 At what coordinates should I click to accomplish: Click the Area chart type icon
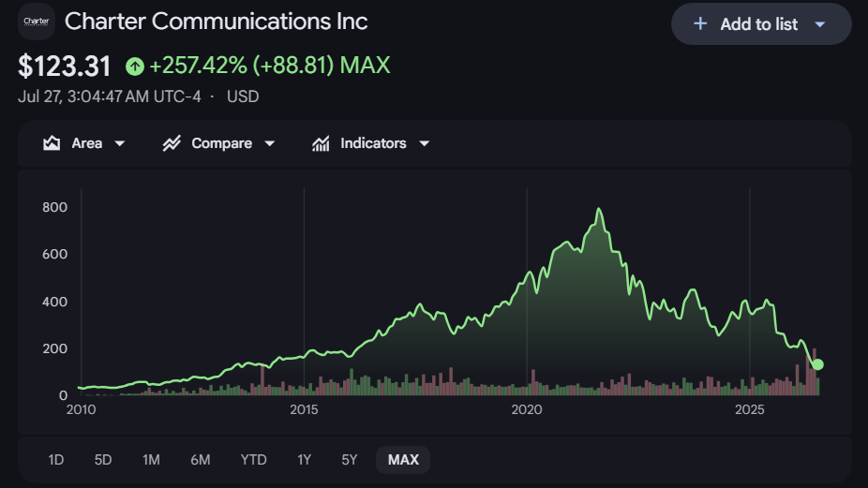click(x=52, y=143)
